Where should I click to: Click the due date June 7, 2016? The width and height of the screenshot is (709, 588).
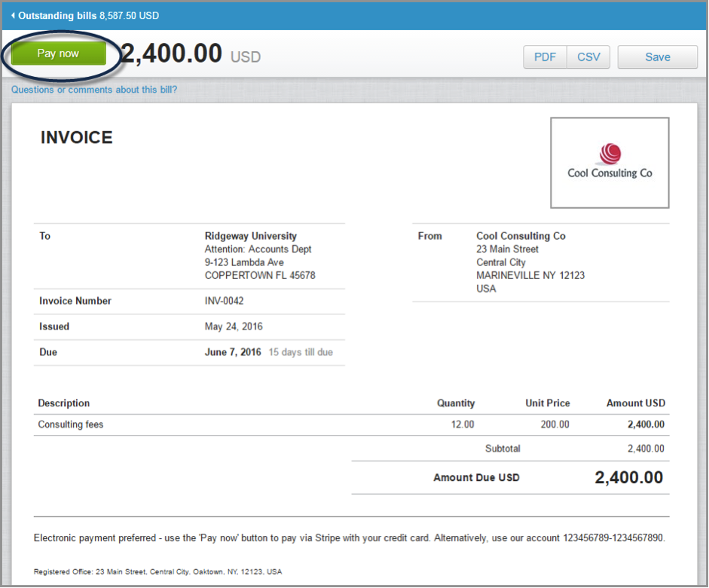[x=233, y=352]
